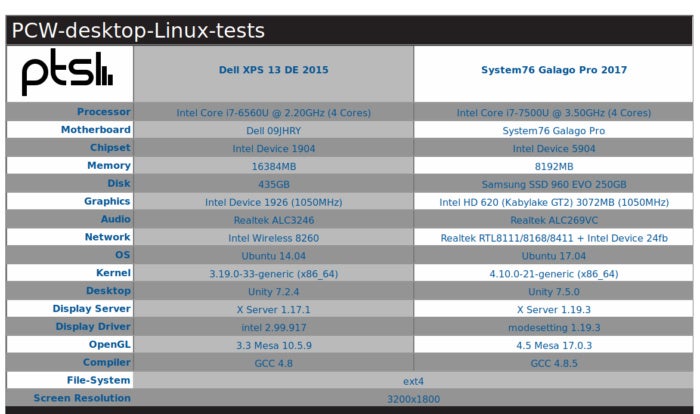Select X Server 1.19.3 cell
Image resolution: width=700 pixels, height=414 pixels.
click(554, 309)
